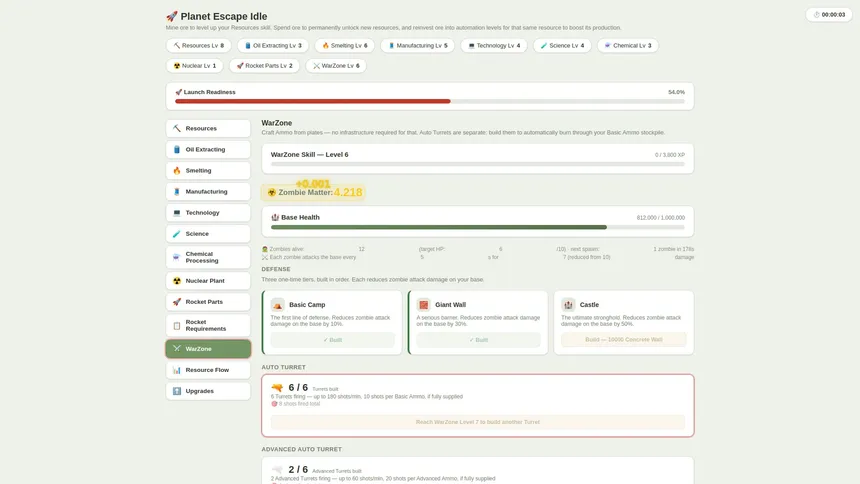Click the flask icon for Chemical Processing
This screenshot has width=860, height=484.
pos(177,257)
